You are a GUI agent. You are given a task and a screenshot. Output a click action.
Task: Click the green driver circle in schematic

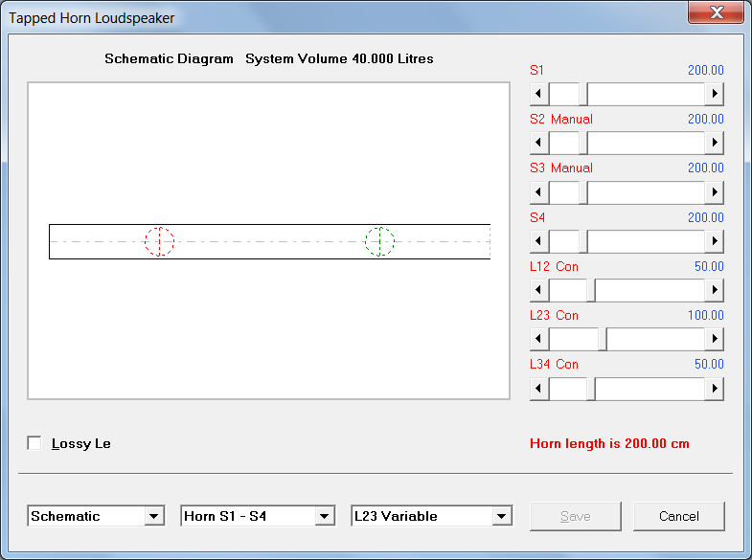coord(379,241)
